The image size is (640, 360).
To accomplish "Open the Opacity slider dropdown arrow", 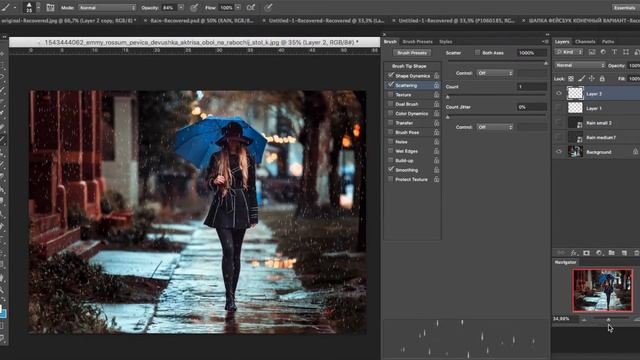I will pyautogui.click(x=181, y=7).
